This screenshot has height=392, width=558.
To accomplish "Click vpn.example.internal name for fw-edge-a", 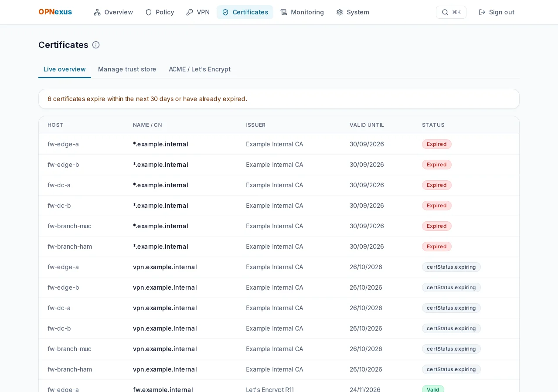I will (x=165, y=267).
